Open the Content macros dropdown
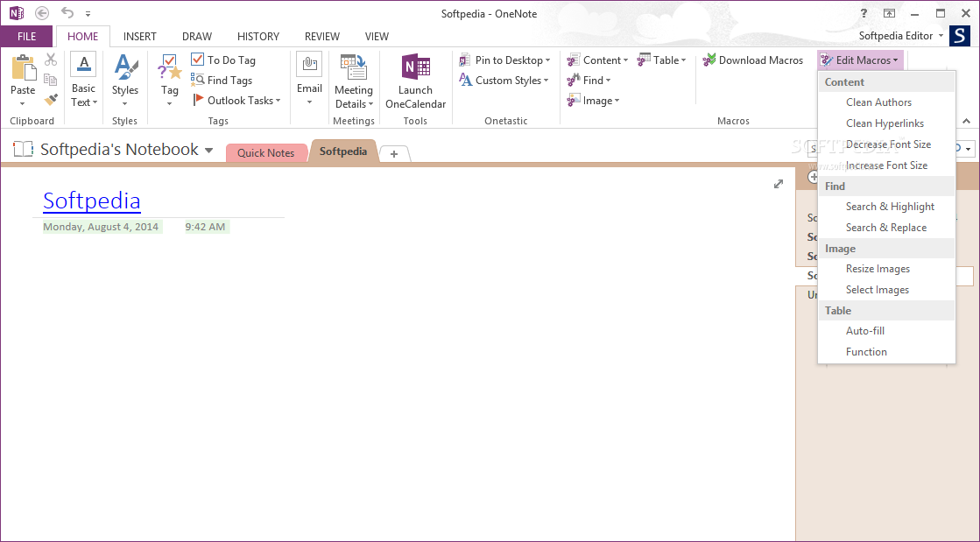980x542 pixels. click(x=597, y=60)
